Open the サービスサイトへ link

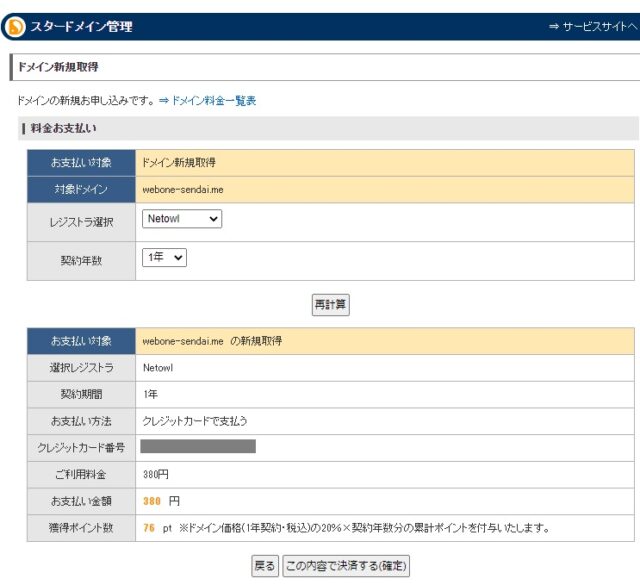[x=593, y=27]
